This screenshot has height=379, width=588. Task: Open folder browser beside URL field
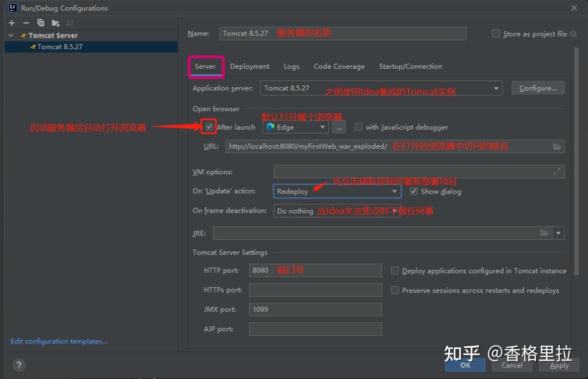tap(556, 146)
